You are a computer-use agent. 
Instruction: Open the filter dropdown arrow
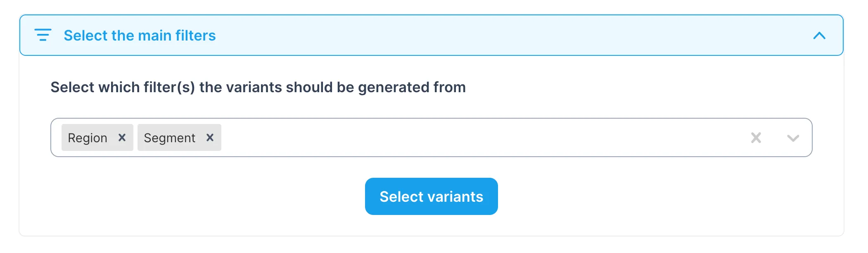[793, 138]
